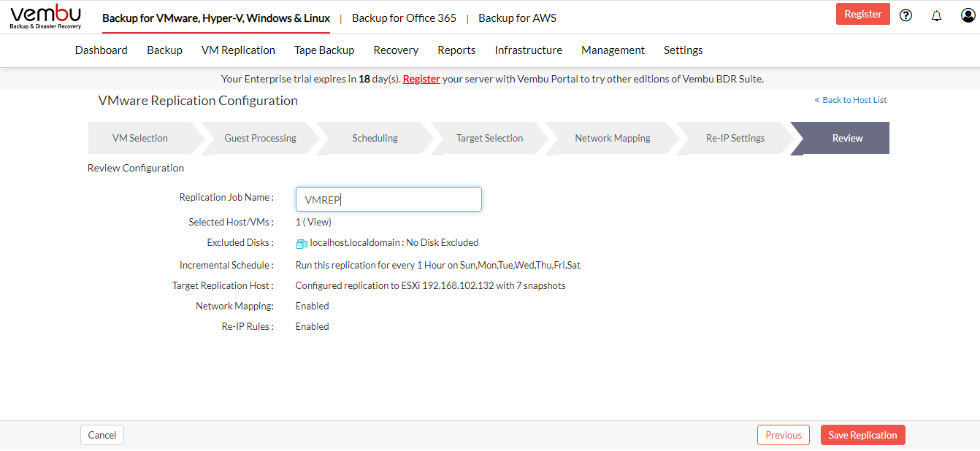980x451 pixels.
Task: Go to the Previous step
Action: pyautogui.click(x=784, y=435)
